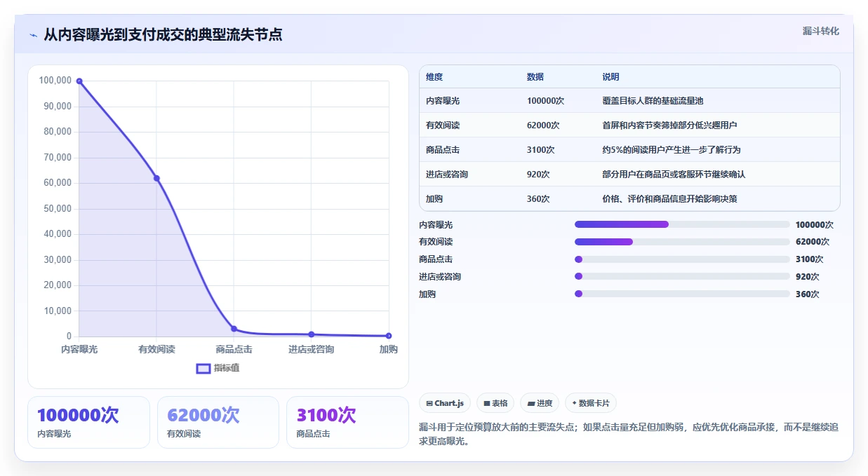Click the description 部分用户在商品页或客服环节继续确认

click(674, 175)
